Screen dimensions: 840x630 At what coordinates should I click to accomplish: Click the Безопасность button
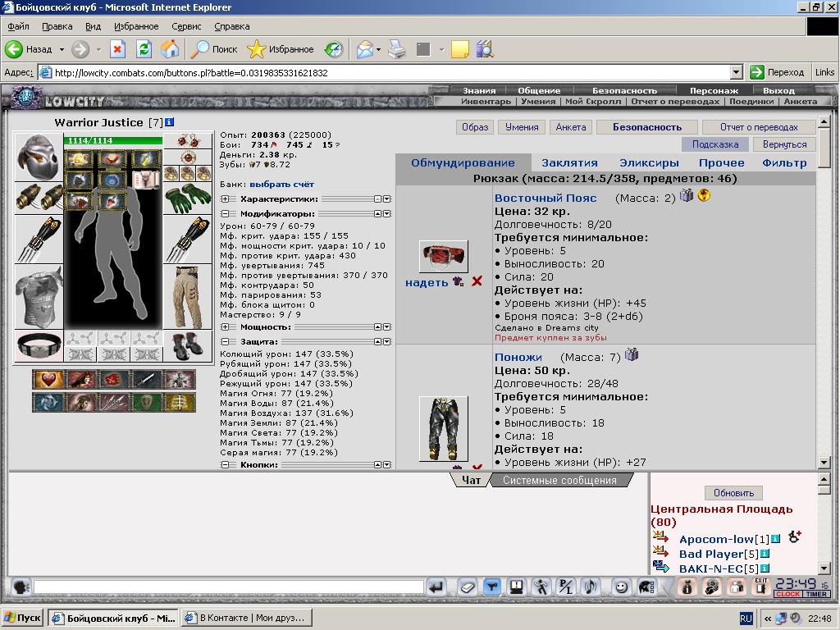647,127
